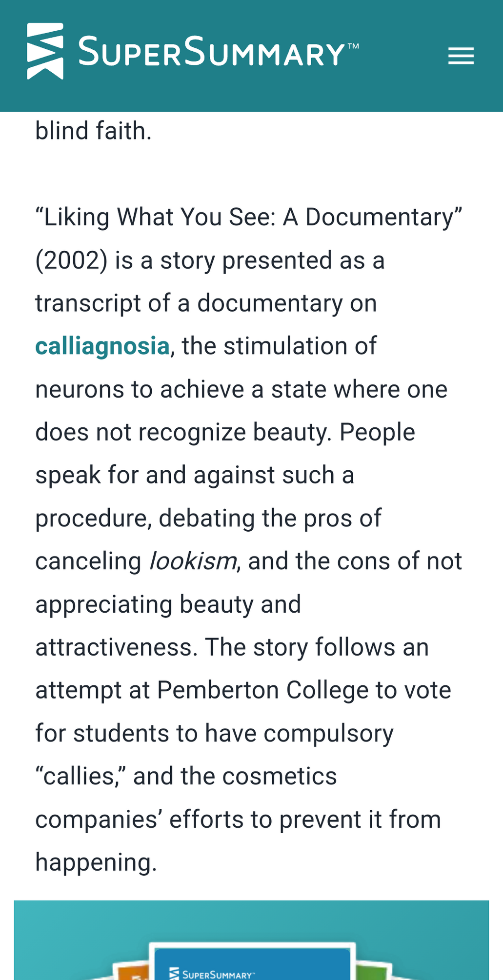Click the italic word lookism

pos(193,561)
